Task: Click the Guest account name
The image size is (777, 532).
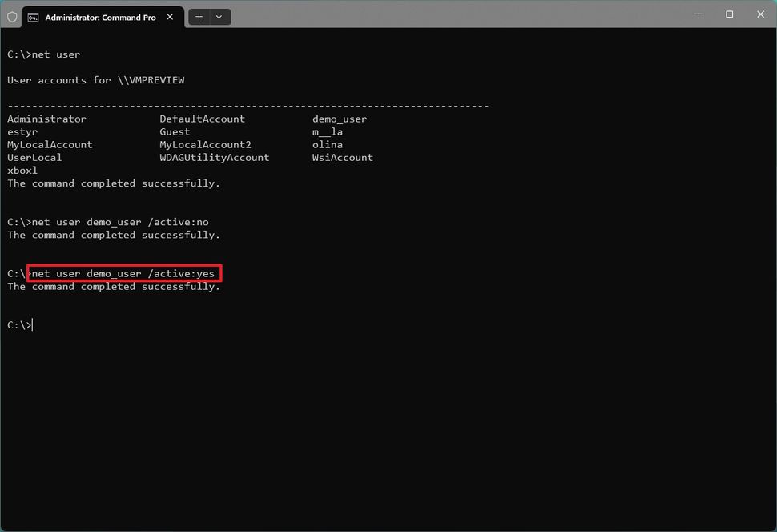Action: 174,131
